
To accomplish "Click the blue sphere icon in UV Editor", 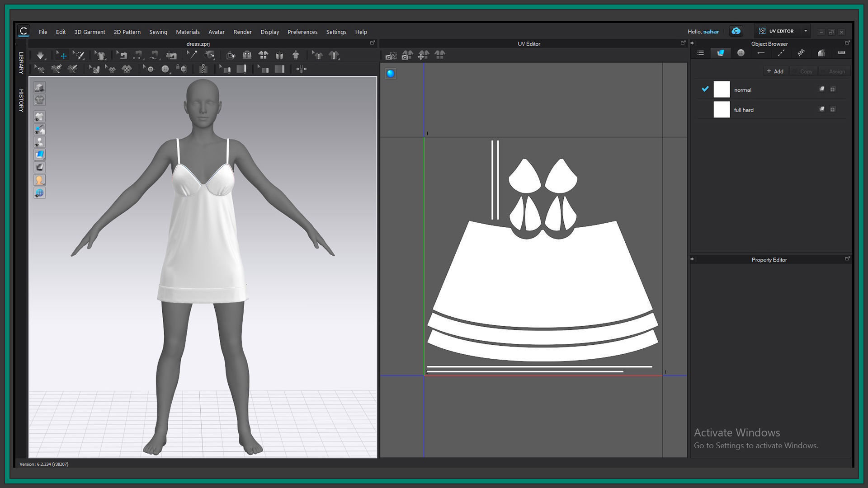I will [391, 74].
